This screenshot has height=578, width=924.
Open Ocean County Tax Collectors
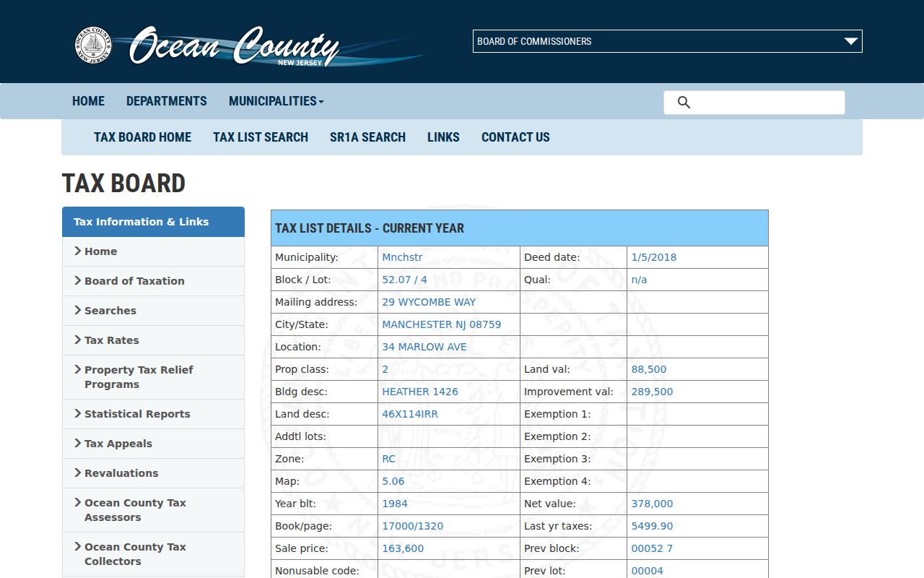[153, 554]
